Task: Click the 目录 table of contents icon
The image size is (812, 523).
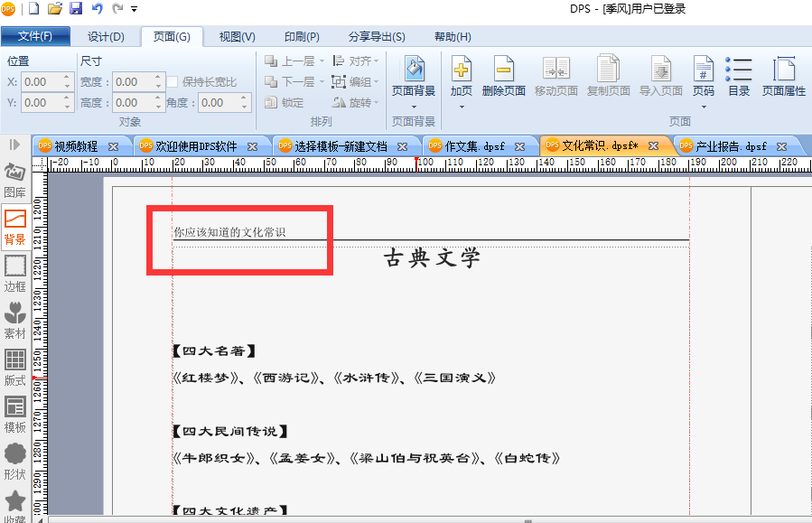Action: click(x=739, y=77)
